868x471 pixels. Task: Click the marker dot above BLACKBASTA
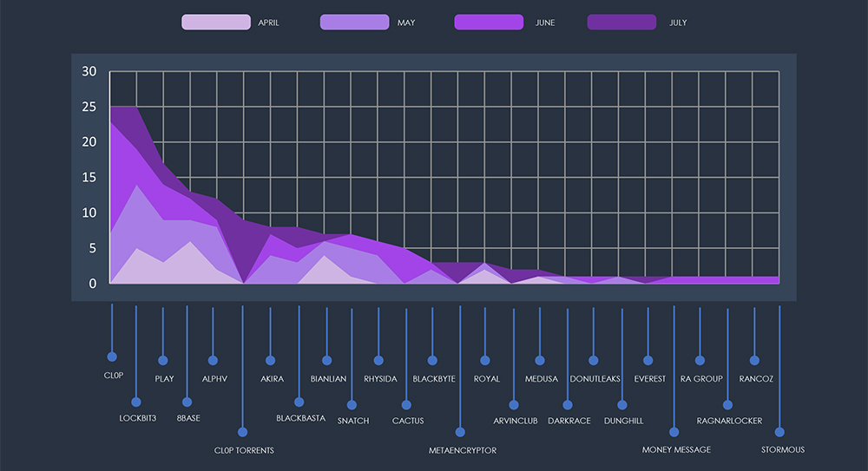pyautogui.click(x=299, y=402)
